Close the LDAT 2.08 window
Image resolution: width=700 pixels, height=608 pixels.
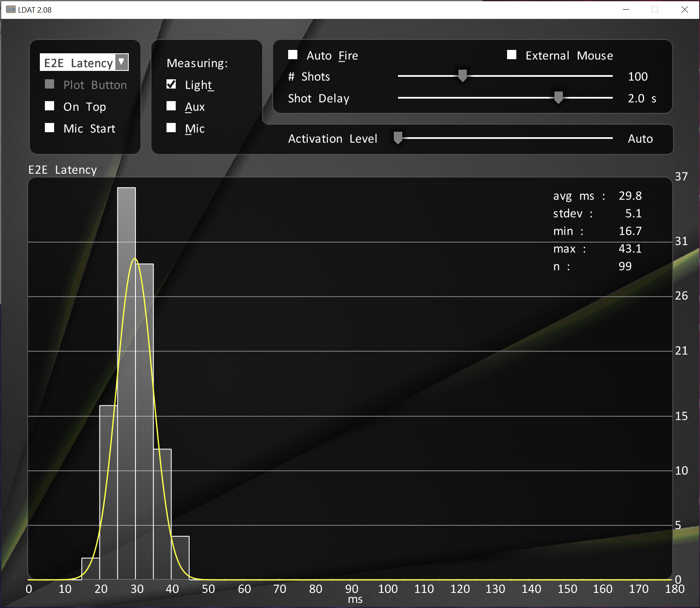click(x=684, y=9)
